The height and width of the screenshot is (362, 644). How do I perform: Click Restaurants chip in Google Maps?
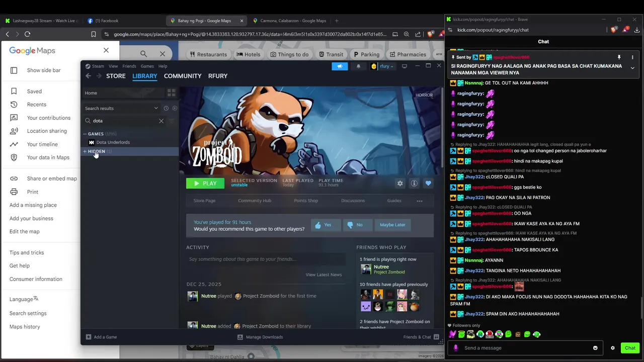coord(209,54)
